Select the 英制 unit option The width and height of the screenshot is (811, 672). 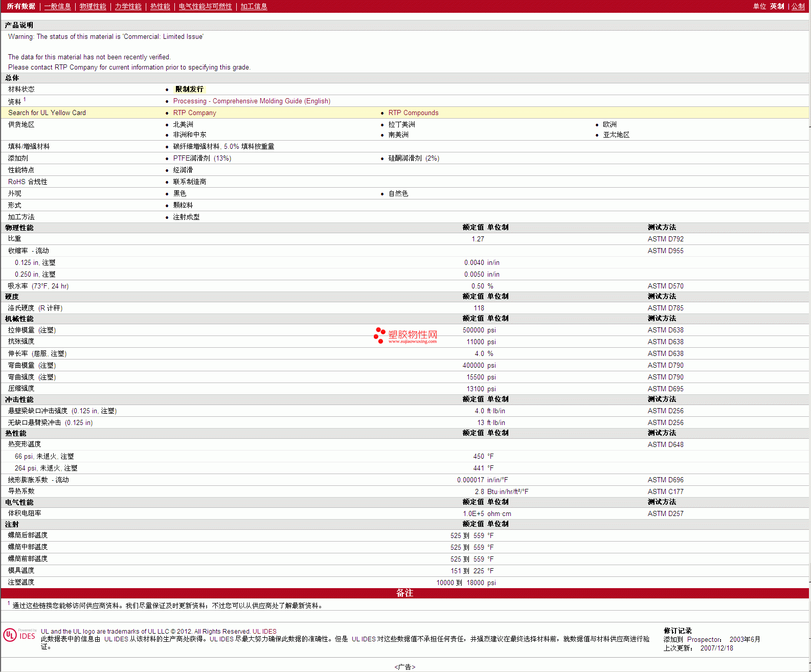point(777,6)
